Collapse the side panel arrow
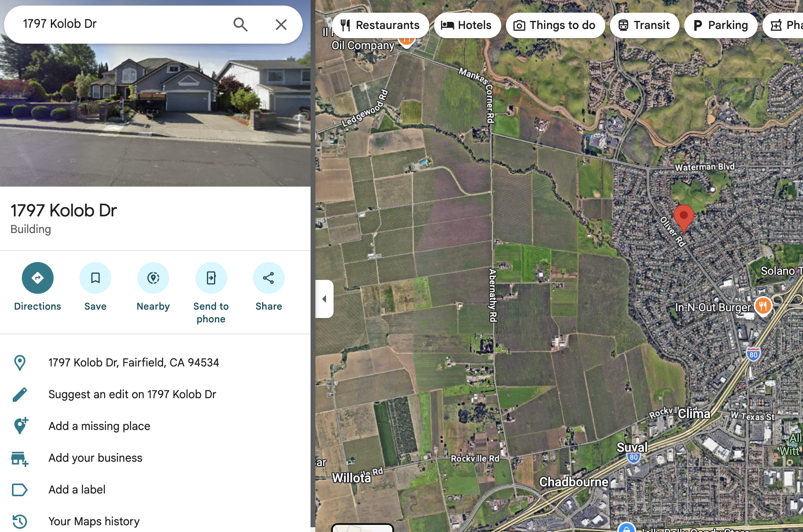Viewport: 803px width, 532px height. [324, 299]
